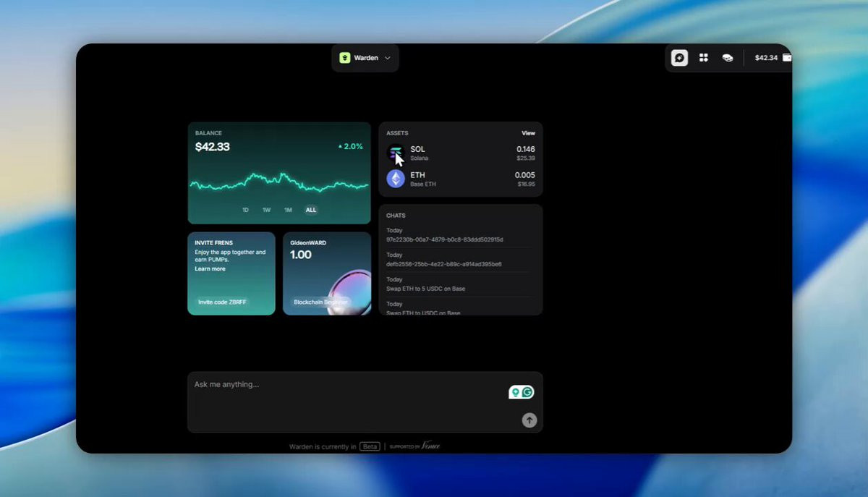This screenshot has height=497, width=868.
Task: Click the Ethereum token icon
Action: tap(396, 179)
